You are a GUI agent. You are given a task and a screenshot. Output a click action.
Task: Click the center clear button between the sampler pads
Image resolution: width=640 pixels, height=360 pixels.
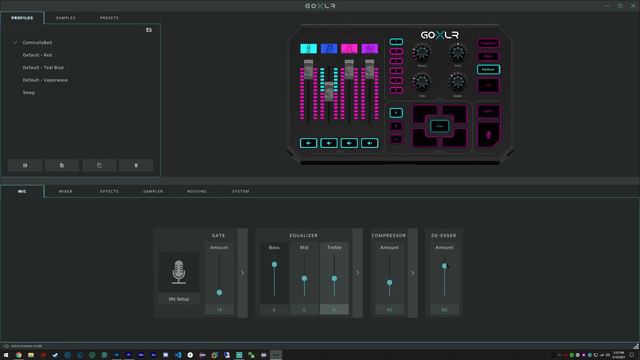(x=440, y=126)
